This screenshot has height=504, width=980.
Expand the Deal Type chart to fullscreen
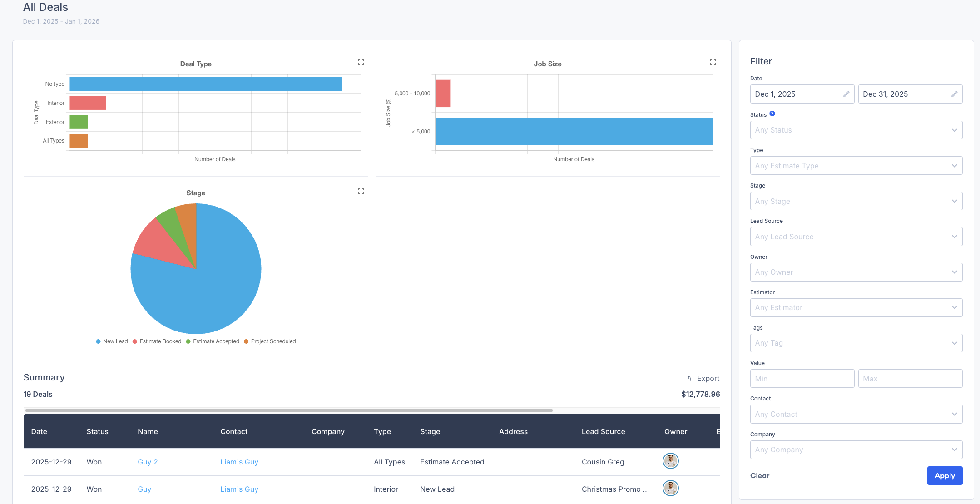361,62
